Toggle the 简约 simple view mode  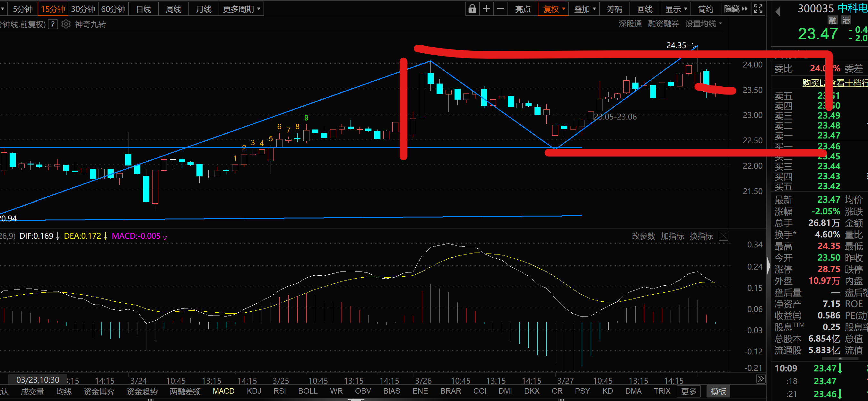(705, 9)
